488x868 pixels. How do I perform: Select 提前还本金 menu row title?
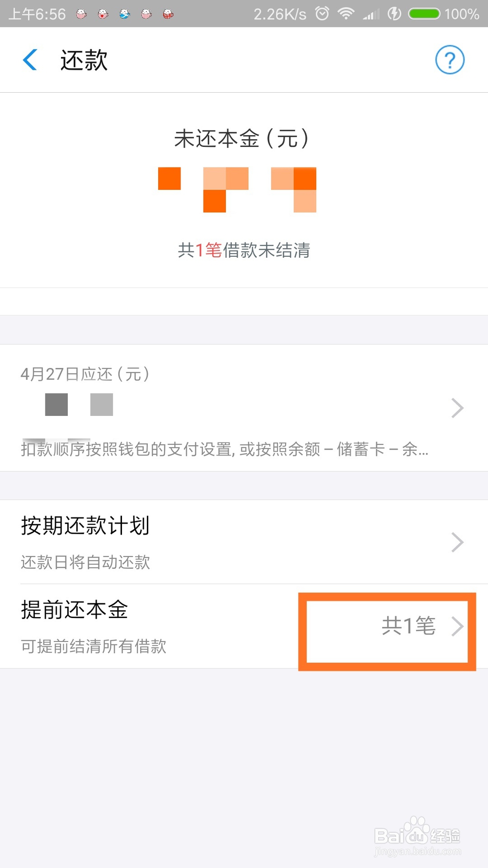pos(74,610)
